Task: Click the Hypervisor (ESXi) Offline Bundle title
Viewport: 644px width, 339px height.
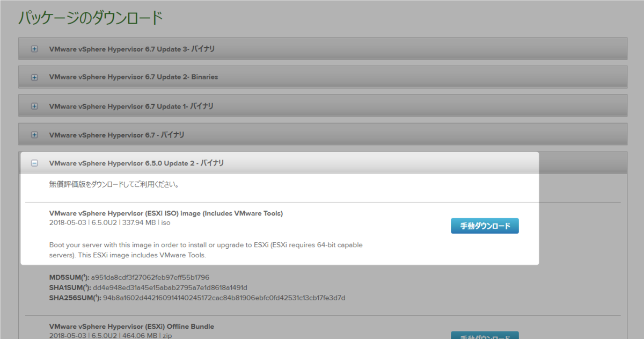Action: coord(131,327)
